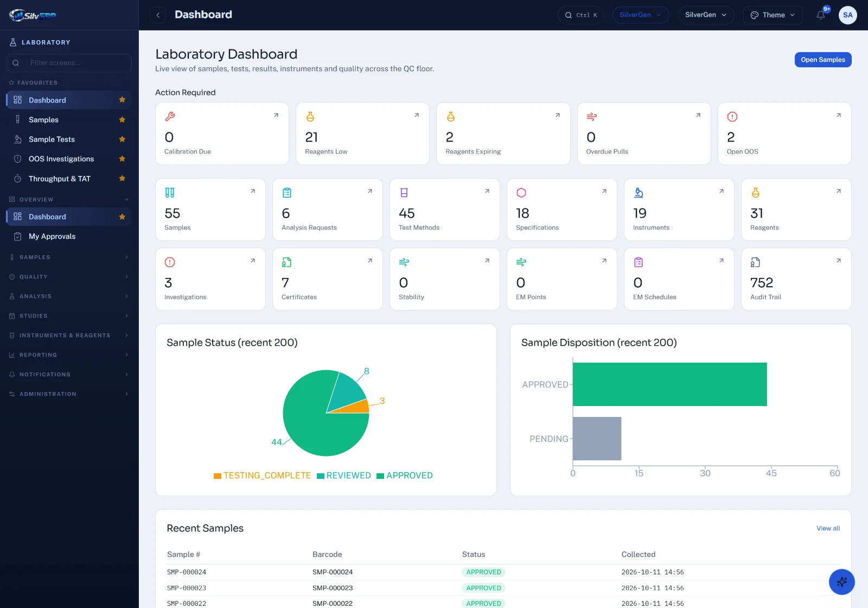
Task: Expand the Quality sidebar section
Action: 69,276
